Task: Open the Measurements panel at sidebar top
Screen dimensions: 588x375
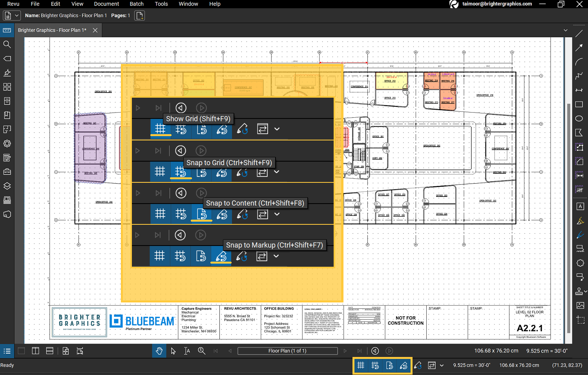Action: tap(7, 30)
